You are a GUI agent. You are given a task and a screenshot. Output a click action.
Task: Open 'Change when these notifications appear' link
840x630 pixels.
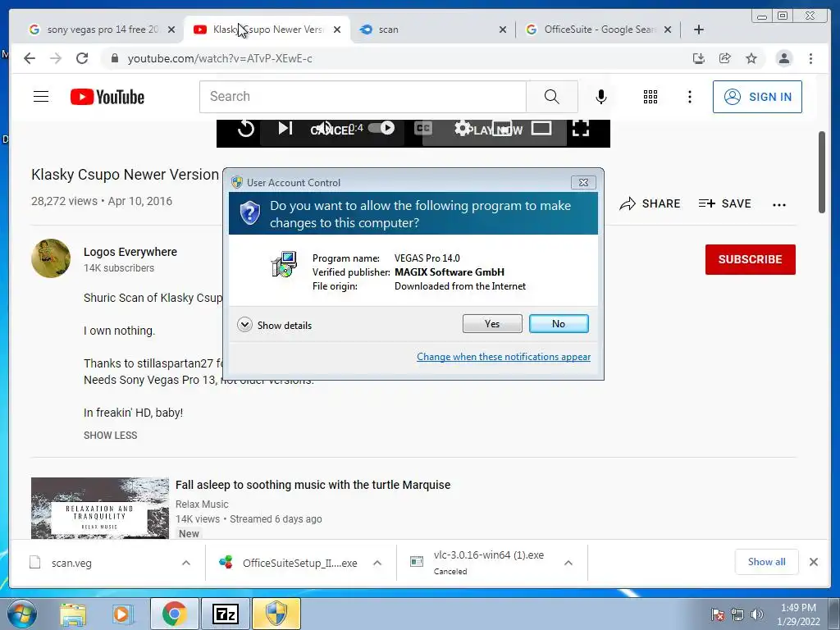[504, 357]
